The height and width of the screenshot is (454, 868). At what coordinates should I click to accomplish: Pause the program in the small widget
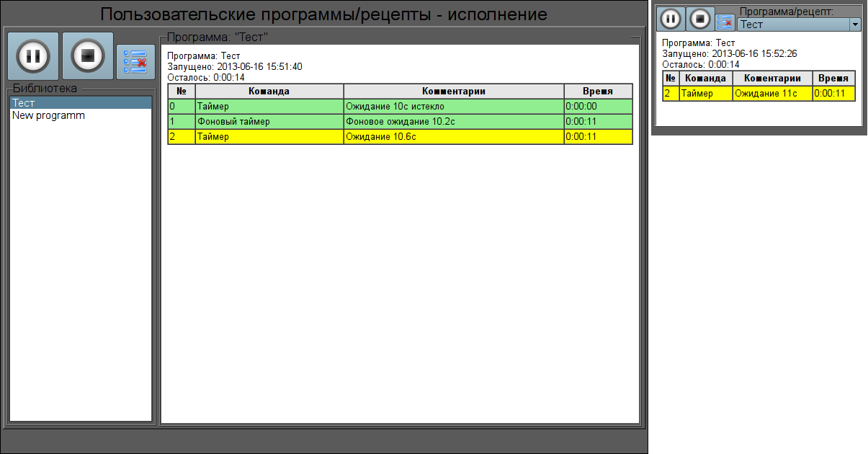pyautogui.click(x=671, y=19)
